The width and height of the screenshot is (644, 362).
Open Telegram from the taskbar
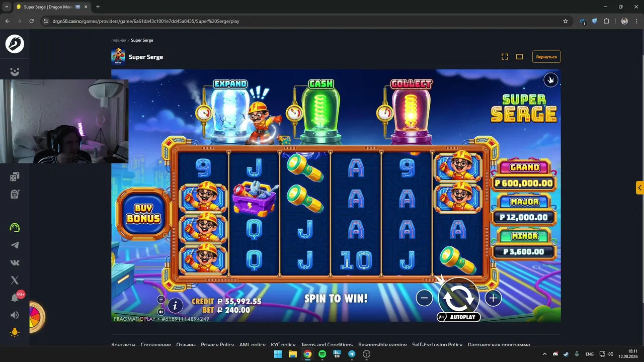click(x=352, y=354)
